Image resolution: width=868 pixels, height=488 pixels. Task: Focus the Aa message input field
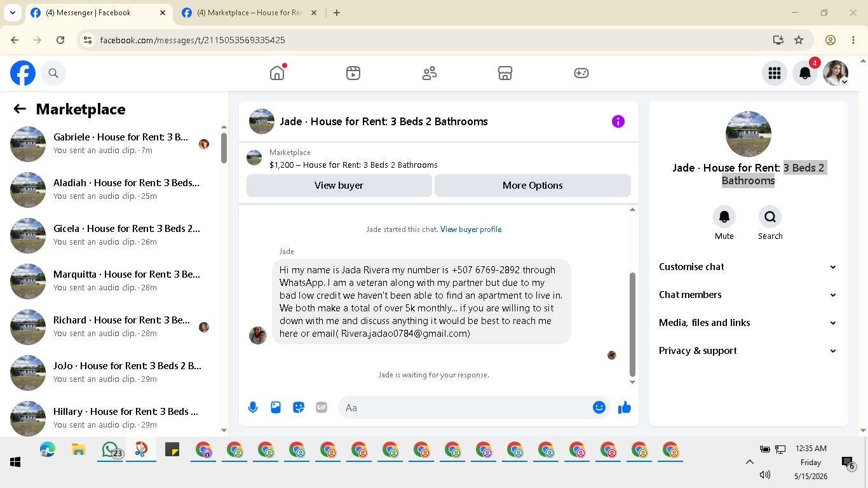465,407
